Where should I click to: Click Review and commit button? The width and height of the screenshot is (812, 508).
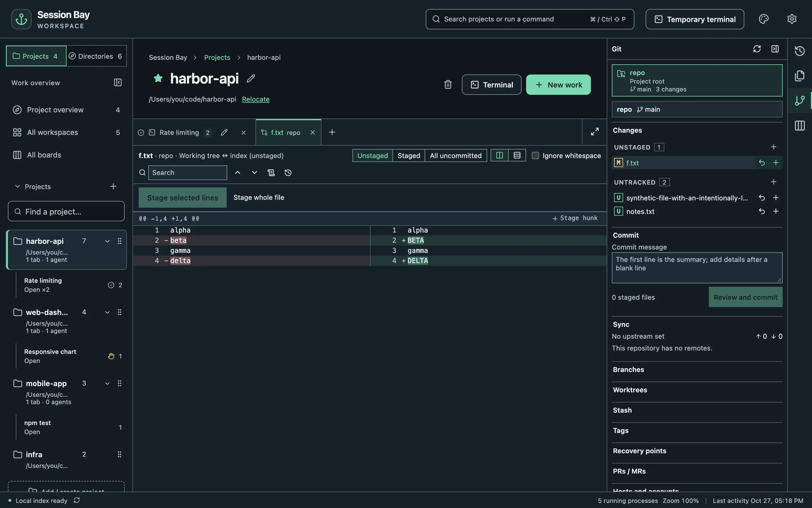745,297
